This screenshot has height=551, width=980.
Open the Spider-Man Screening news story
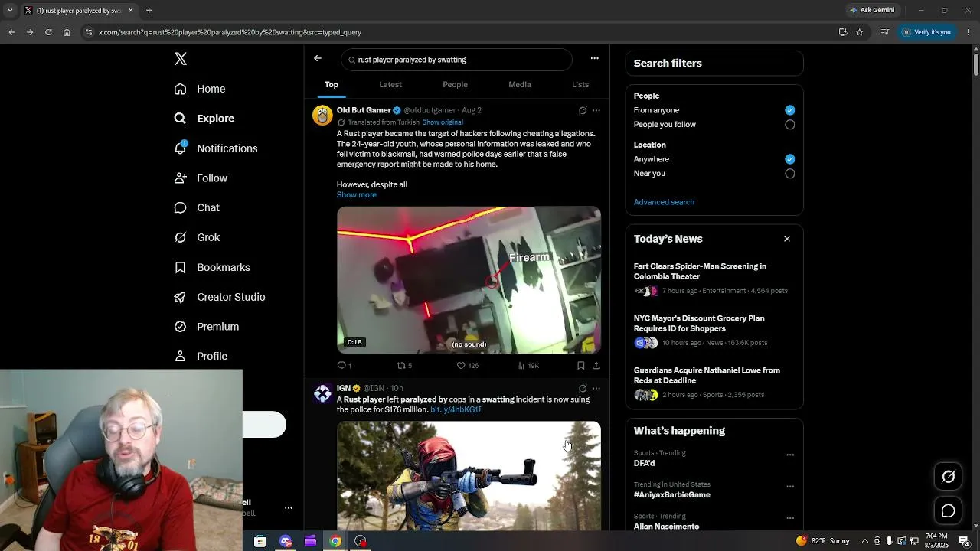tap(714, 279)
